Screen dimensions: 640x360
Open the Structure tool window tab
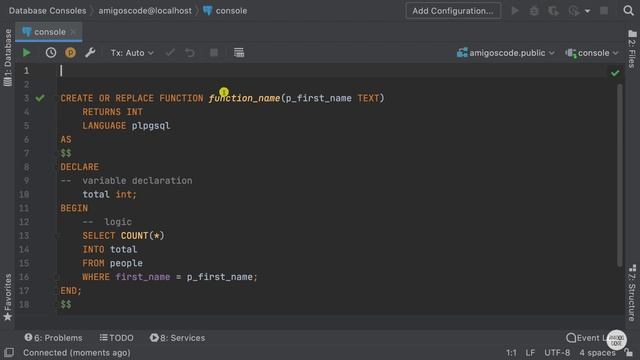(632, 292)
